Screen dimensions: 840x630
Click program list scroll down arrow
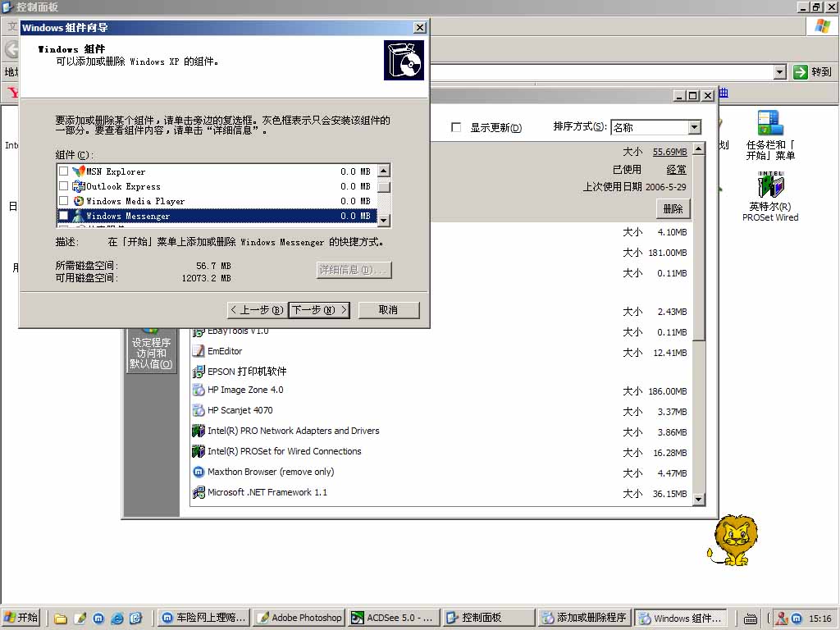699,499
